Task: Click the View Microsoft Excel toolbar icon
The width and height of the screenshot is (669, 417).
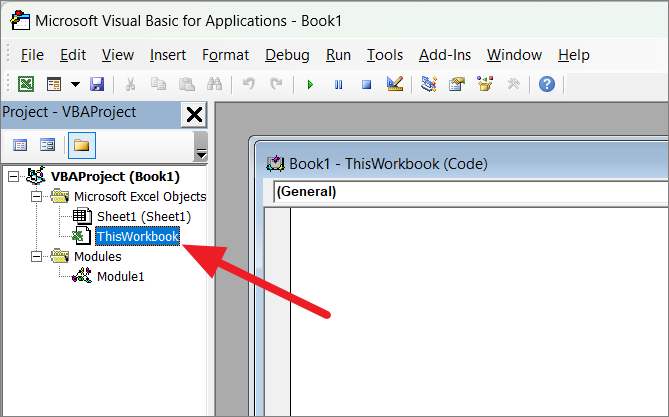Action: coord(26,84)
